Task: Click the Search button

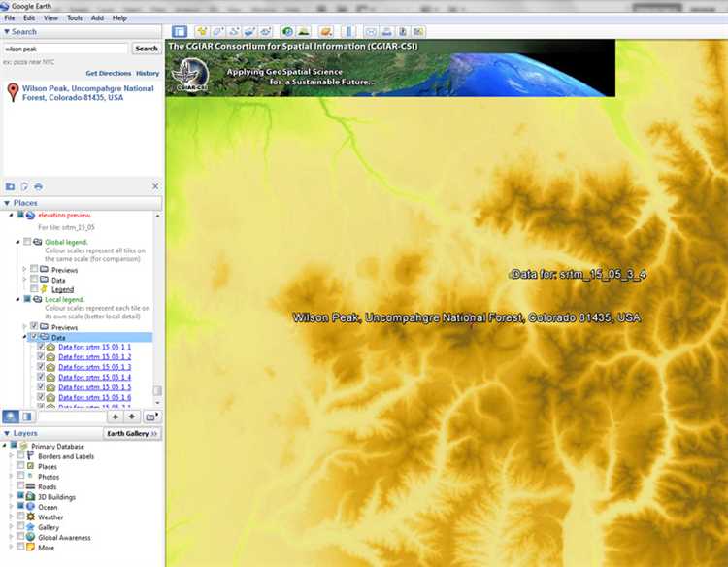Action: tap(147, 49)
